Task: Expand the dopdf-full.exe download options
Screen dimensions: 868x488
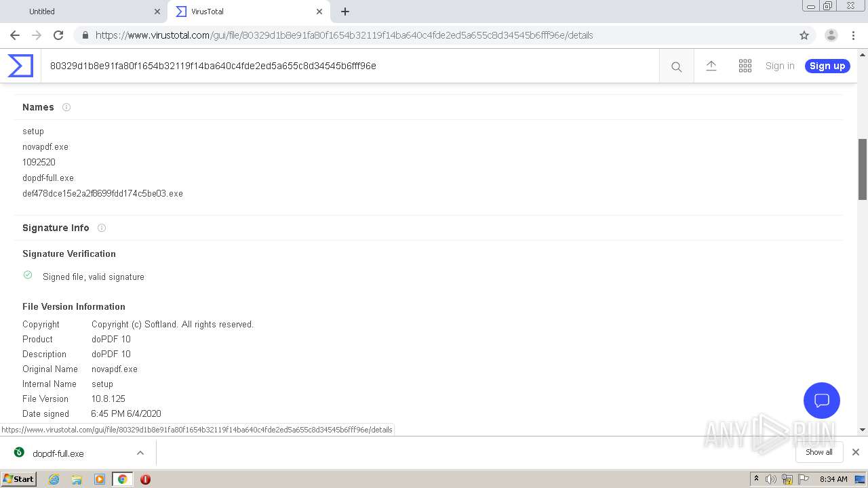Action: click(140, 453)
